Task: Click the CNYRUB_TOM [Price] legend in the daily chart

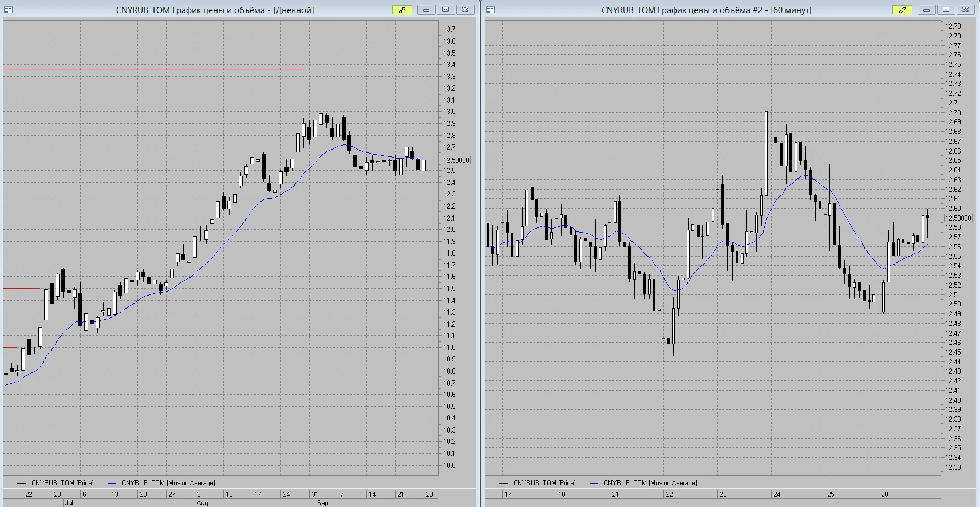Action: 62,483
